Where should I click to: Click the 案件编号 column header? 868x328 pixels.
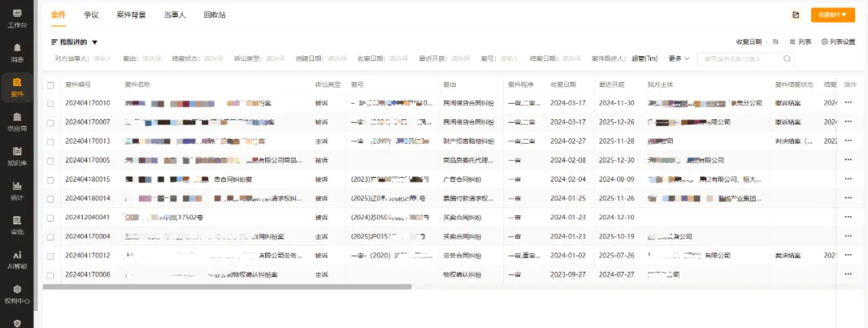[78, 85]
